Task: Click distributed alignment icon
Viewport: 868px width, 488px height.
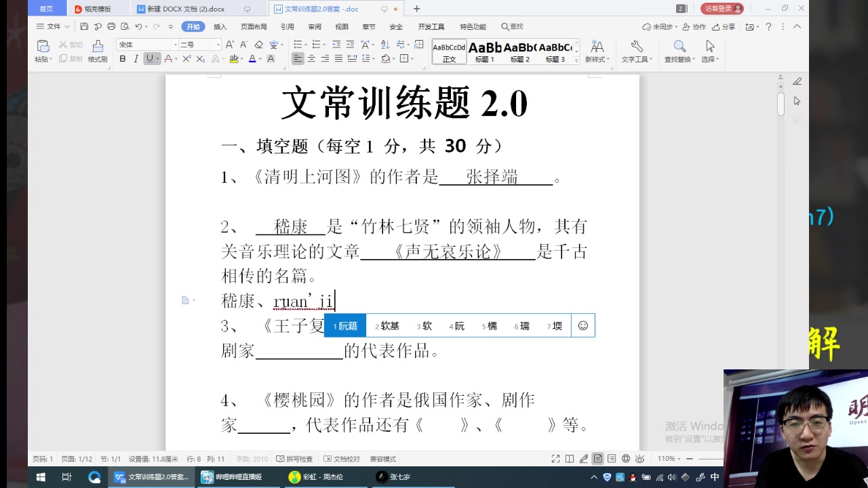Action: coord(353,59)
